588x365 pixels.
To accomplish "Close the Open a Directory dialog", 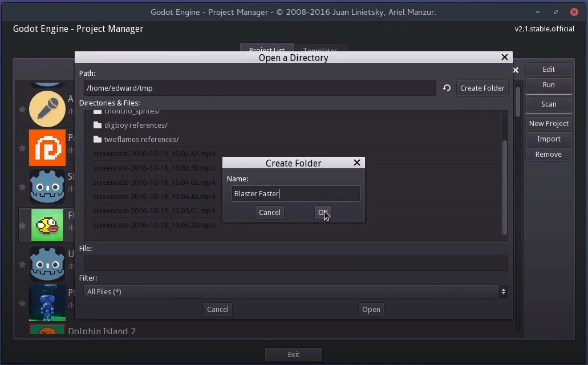I will tap(505, 57).
